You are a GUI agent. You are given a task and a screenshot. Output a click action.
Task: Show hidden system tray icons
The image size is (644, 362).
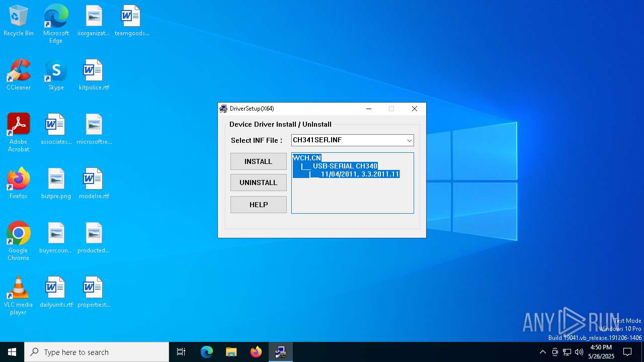pyautogui.click(x=542, y=352)
